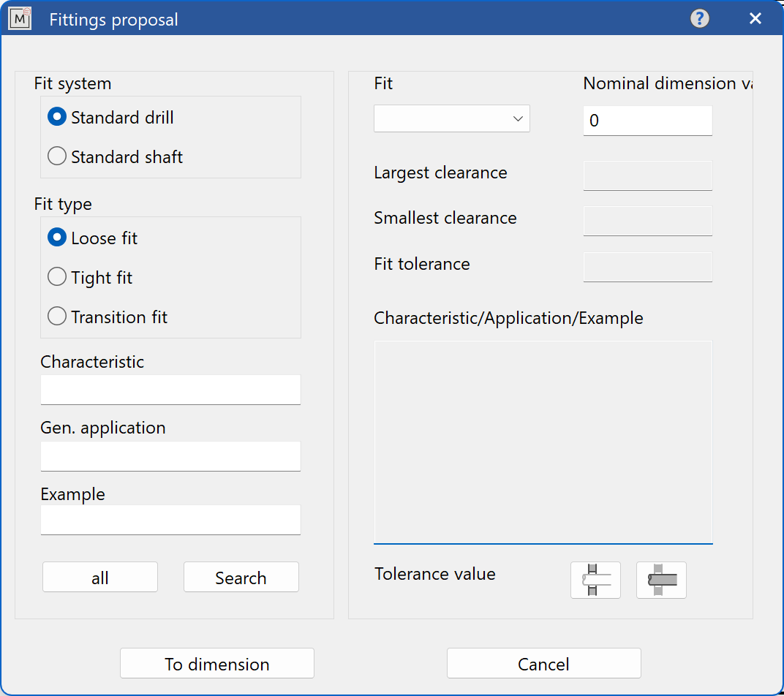Click the To dimension button
This screenshot has height=696, width=784.
[217, 664]
